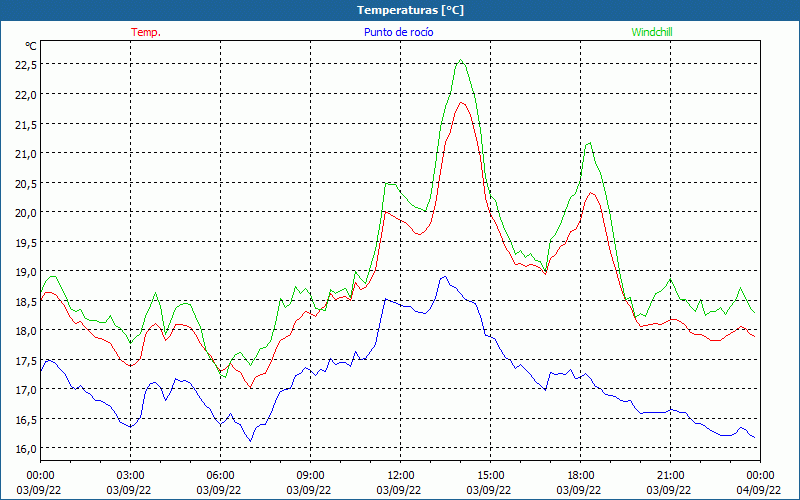Click the '17,0' y-axis value

[26, 389]
